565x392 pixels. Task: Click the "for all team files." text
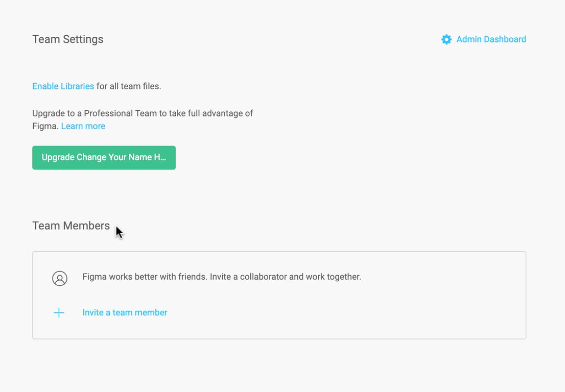click(129, 86)
